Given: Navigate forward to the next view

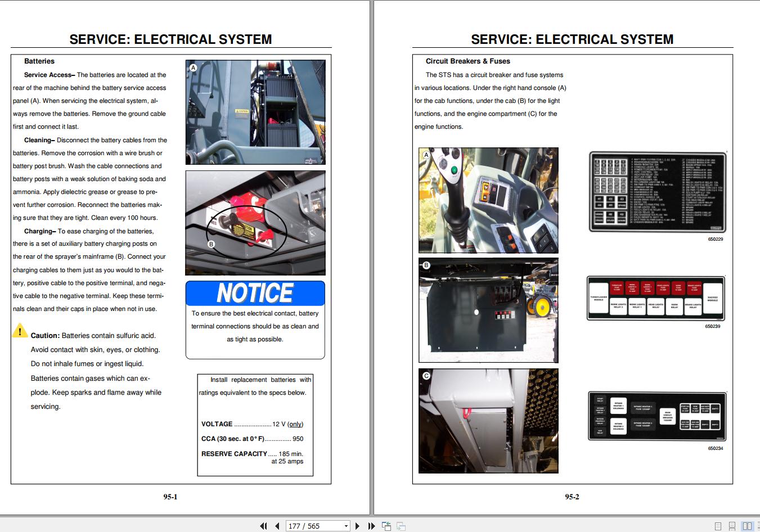Looking at the screenshot, I should point(400,526).
